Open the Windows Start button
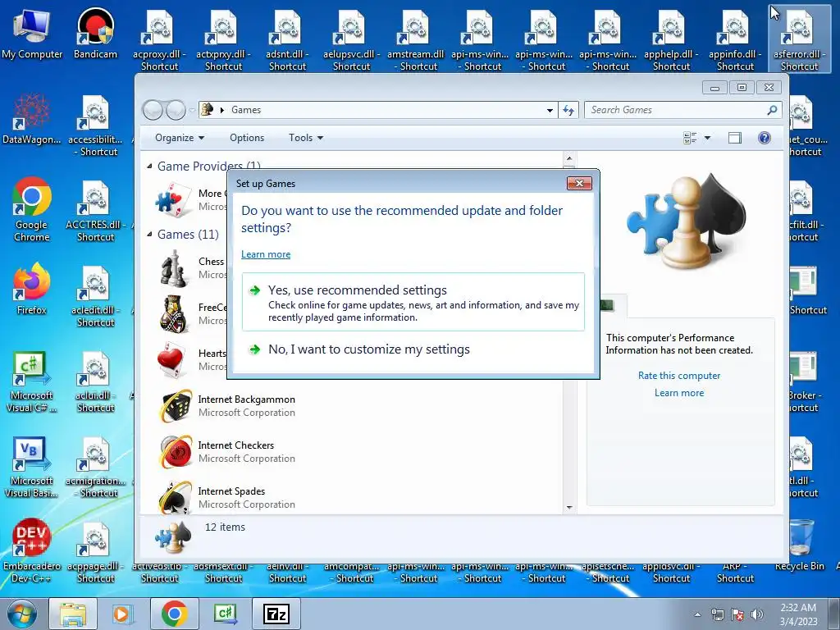The width and height of the screenshot is (840, 630). coord(21,614)
